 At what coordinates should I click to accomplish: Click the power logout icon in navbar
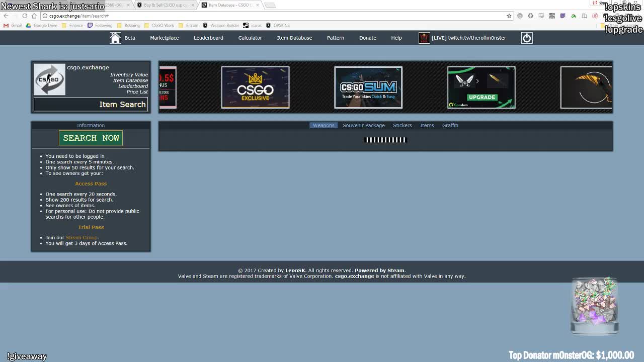pyautogui.click(x=527, y=38)
